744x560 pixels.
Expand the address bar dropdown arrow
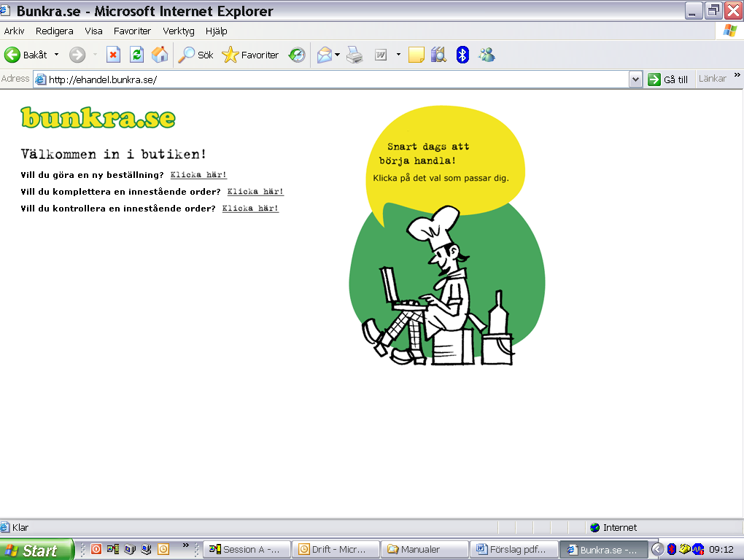635,79
